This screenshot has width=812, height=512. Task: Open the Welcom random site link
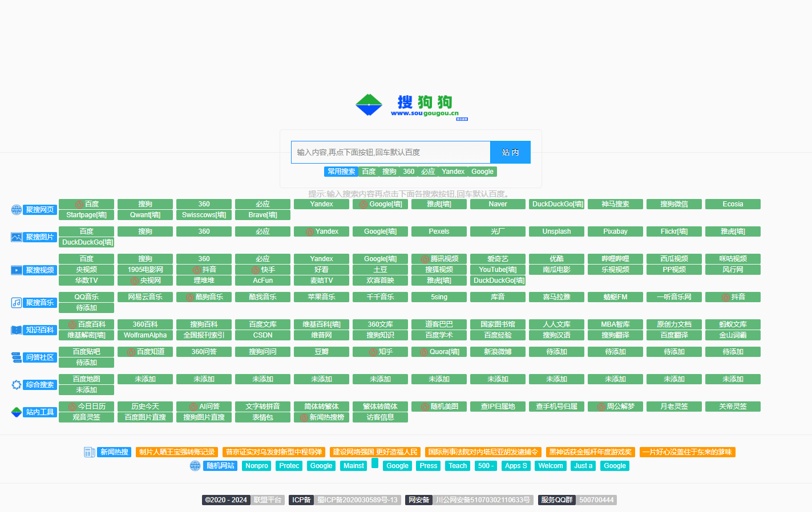point(551,466)
